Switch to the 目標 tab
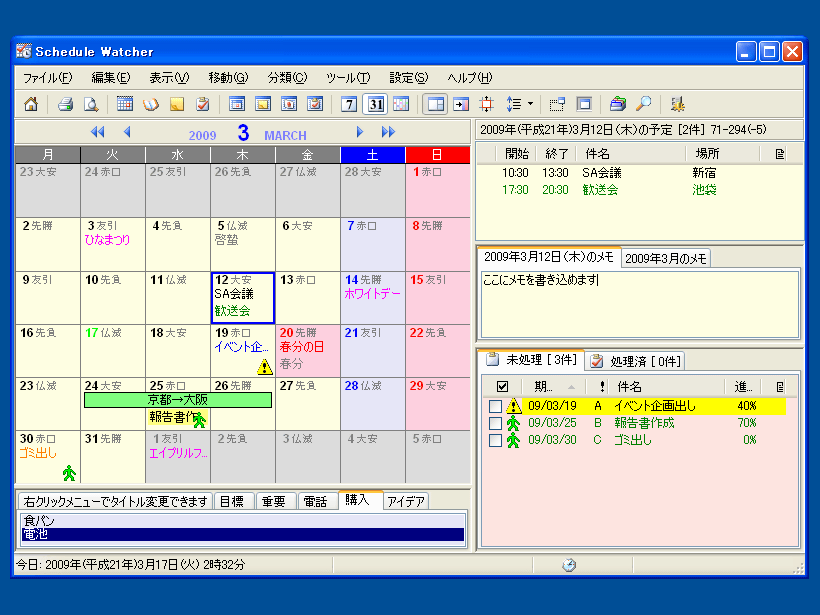820x615 pixels. (x=232, y=502)
